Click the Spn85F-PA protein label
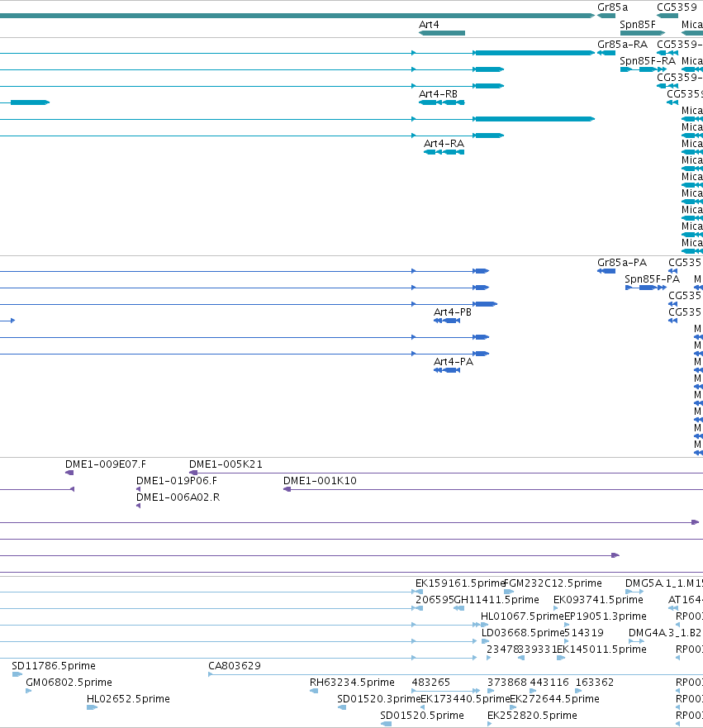Screen dimensions: 703x728 (x=652, y=279)
